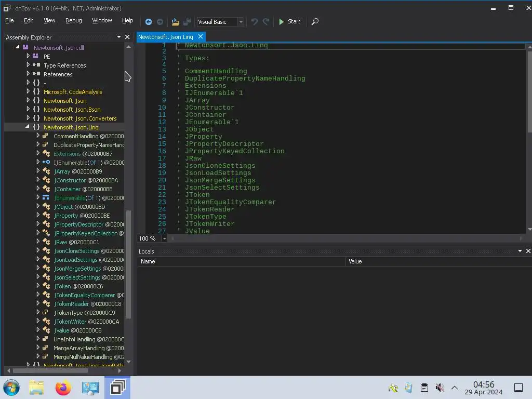Select JConstructor in the assembly tree
The height and width of the screenshot is (399, 532).
(86, 180)
